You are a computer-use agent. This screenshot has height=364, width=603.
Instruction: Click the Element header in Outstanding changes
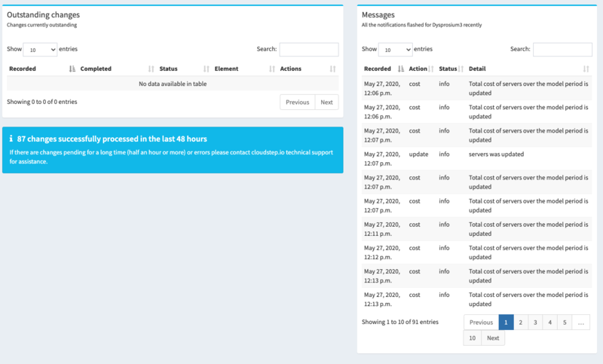point(227,69)
